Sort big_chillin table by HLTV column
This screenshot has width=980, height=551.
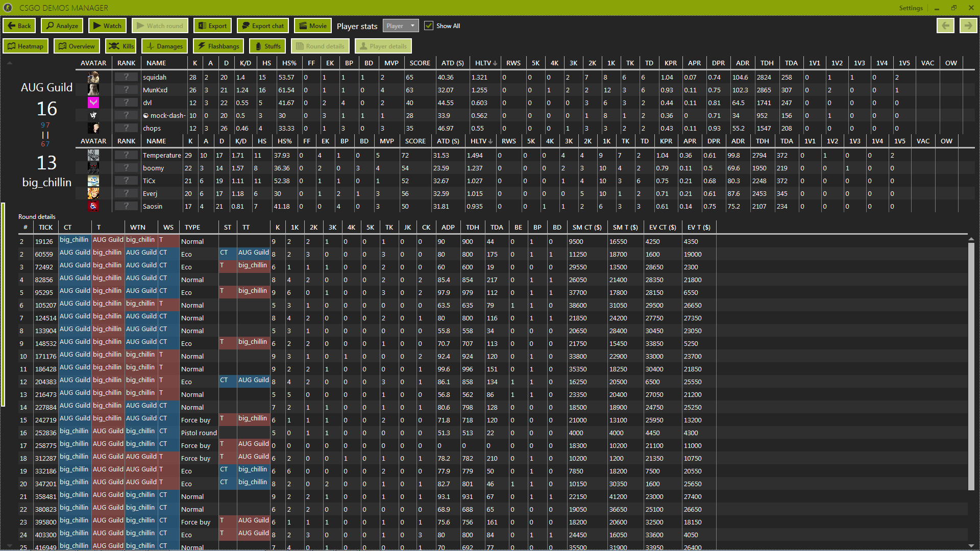pyautogui.click(x=481, y=141)
